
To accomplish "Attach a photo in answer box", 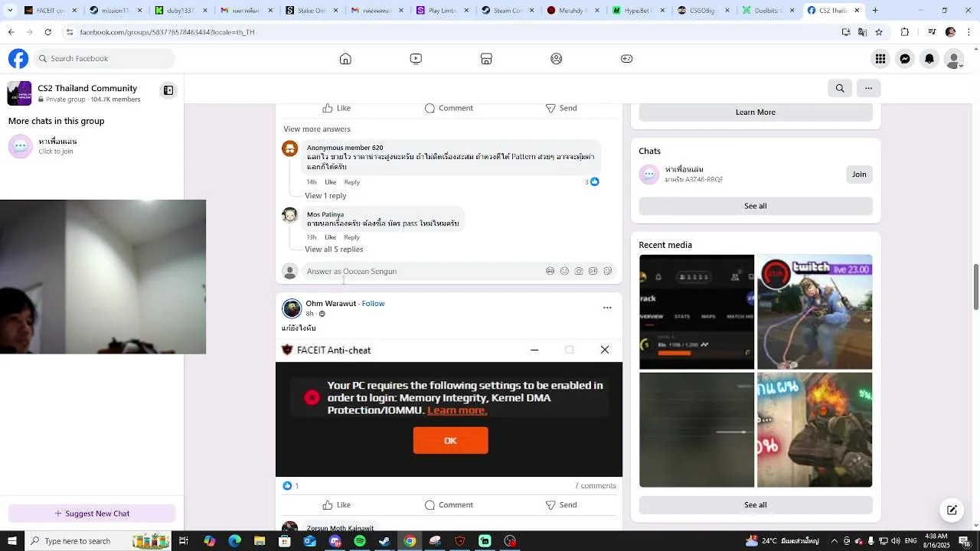I will [579, 271].
